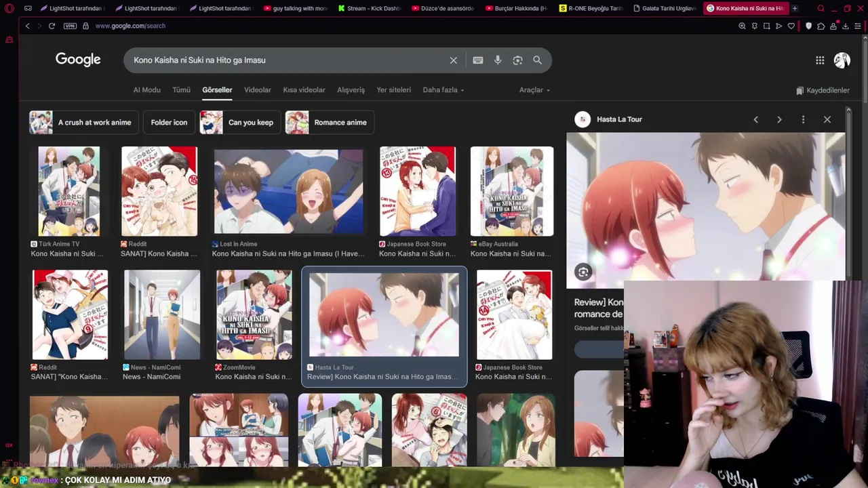Open the new tab plus button
Viewport: 868px width, 488px height.
pyautogui.click(x=795, y=8)
